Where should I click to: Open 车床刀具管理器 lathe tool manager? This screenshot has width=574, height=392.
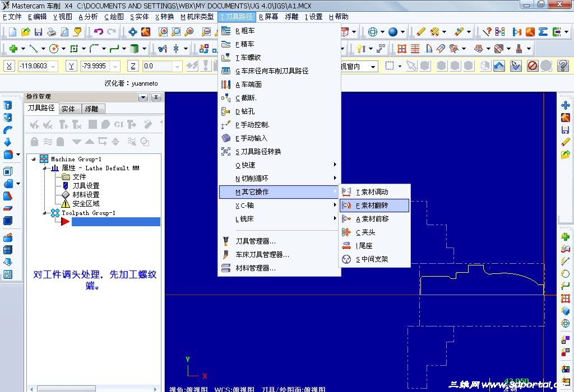coord(279,254)
